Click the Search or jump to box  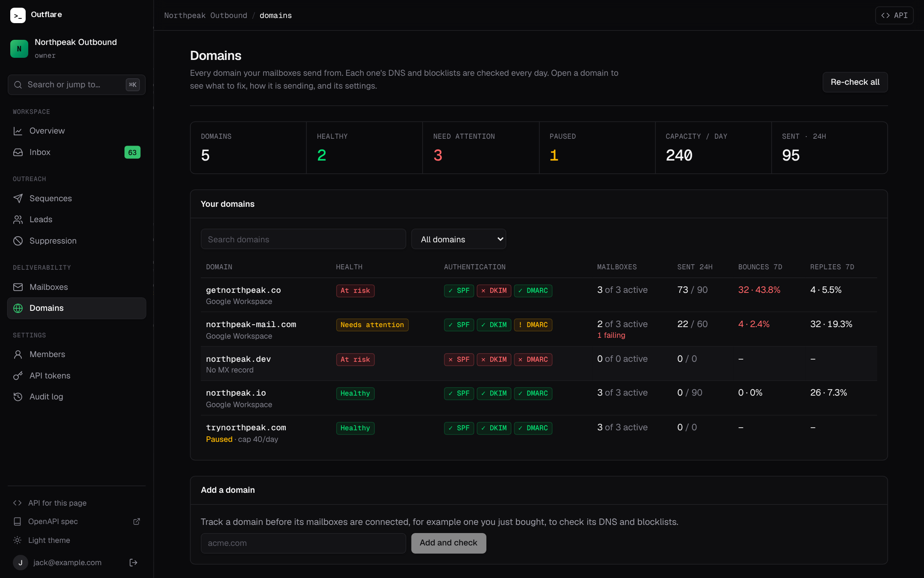point(77,85)
